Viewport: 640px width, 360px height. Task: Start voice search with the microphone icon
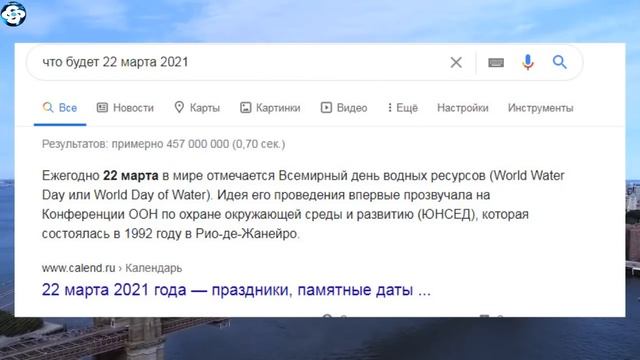pos(528,62)
